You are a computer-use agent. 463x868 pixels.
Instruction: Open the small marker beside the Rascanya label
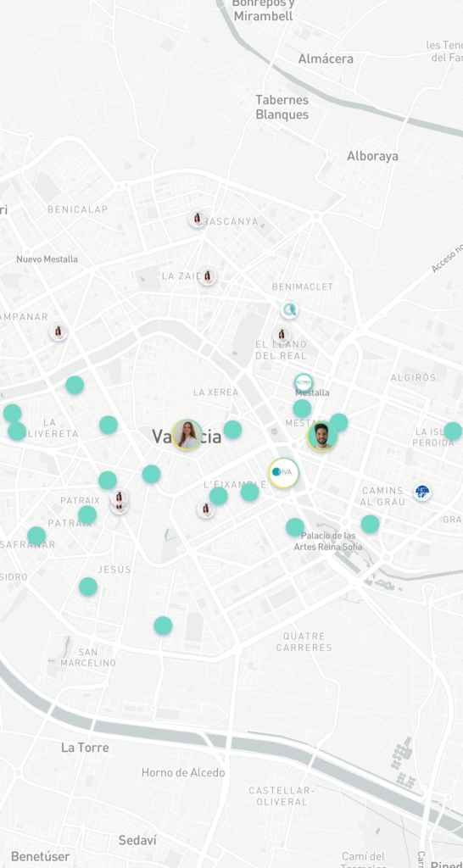[198, 220]
